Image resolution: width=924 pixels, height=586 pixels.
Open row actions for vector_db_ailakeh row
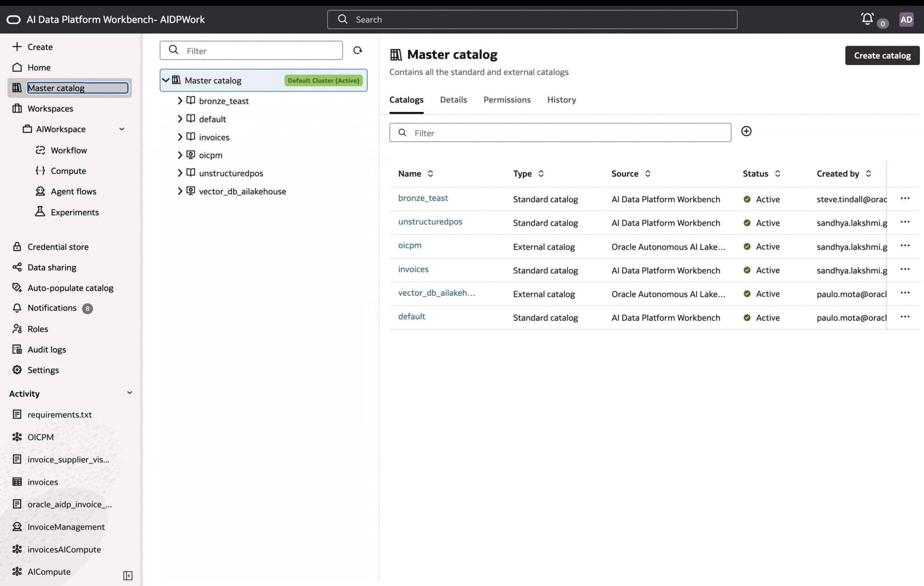(905, 293)
